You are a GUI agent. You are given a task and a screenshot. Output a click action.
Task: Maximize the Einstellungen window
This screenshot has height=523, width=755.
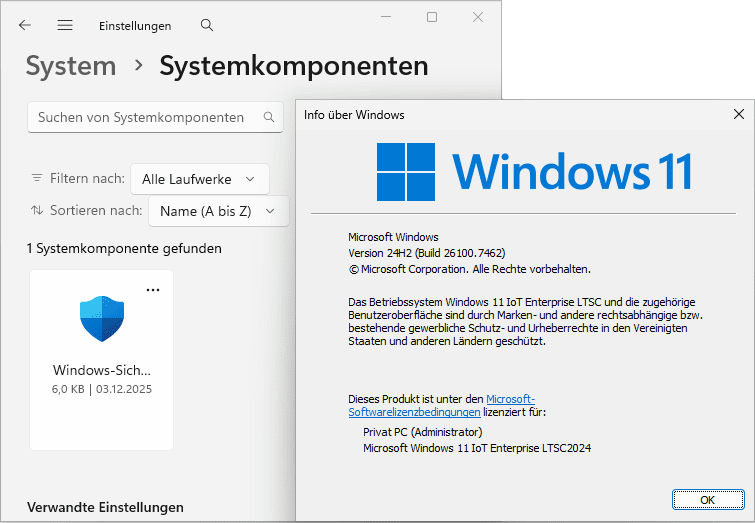(x=432, y=17)
